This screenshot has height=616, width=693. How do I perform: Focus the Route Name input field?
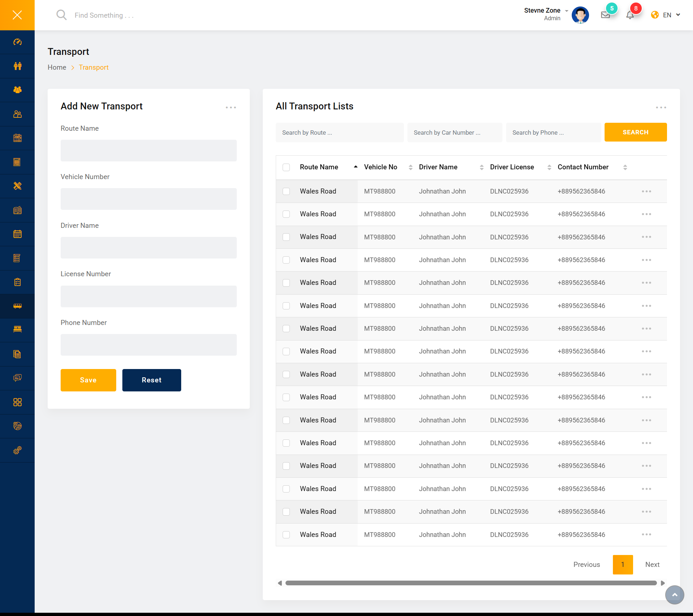tap(149, 151)
